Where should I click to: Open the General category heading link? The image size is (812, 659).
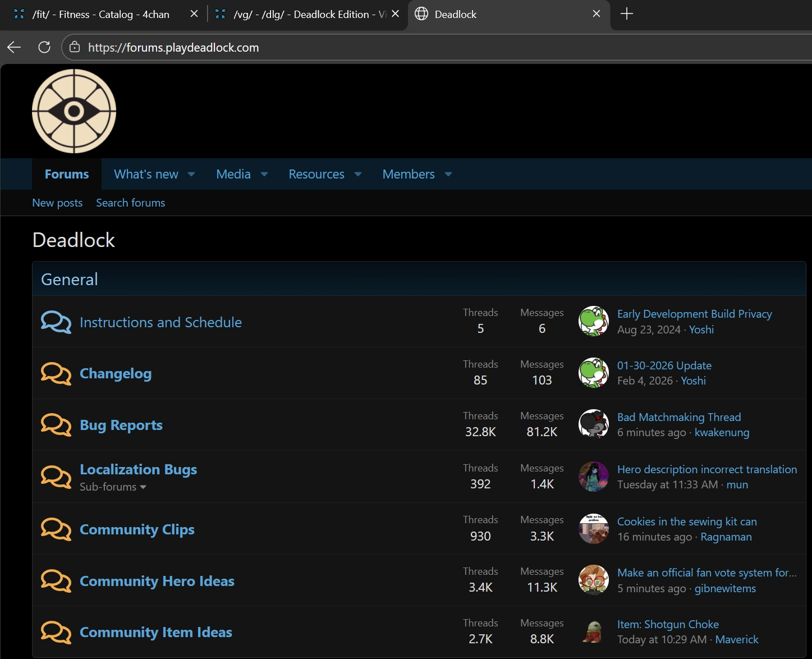point(70,279)
